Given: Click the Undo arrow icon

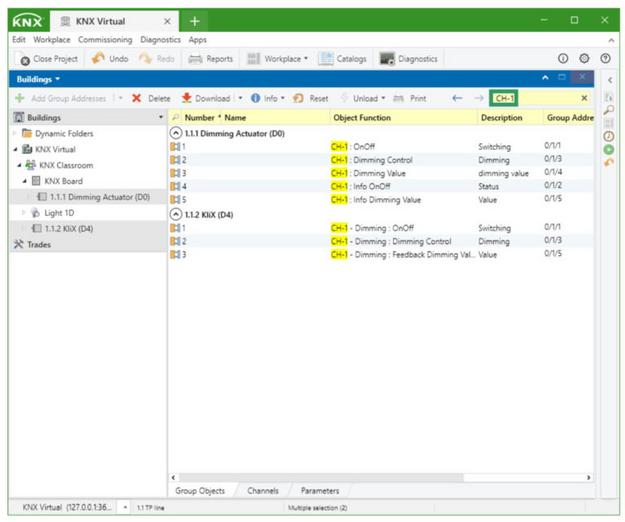Looking at the screenshot, I should (98, 59).
